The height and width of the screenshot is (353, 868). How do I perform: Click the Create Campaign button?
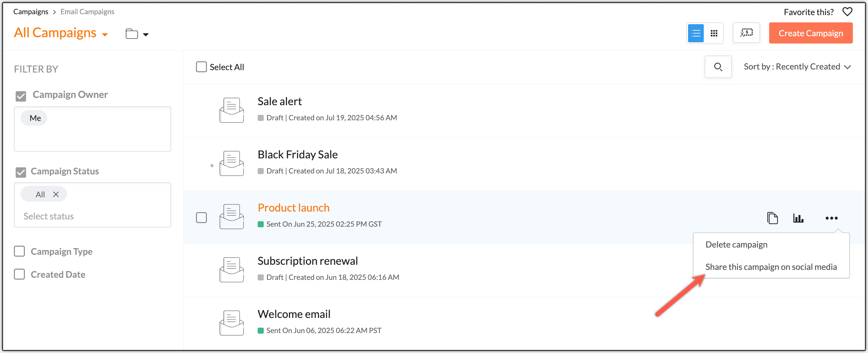coord(810,33)
